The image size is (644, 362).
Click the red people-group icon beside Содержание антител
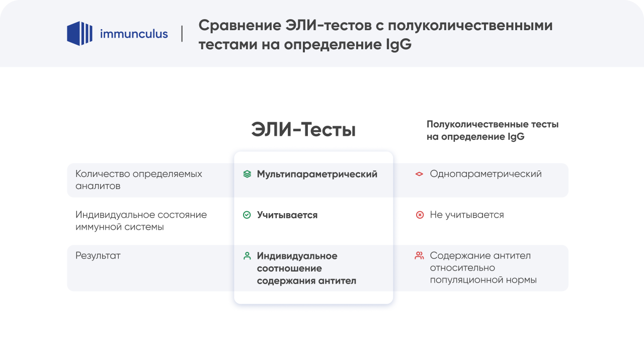pos(418,256)
